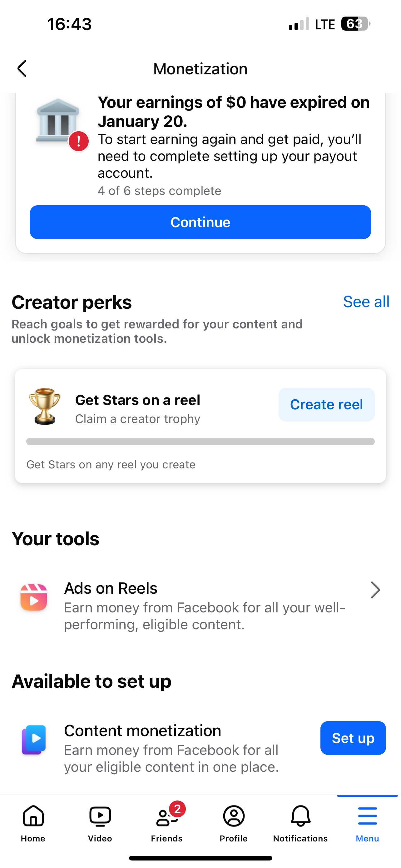Click the Create reel button
Screen dimensions: 401x868
pyautogui.click(x=326, y=404)
